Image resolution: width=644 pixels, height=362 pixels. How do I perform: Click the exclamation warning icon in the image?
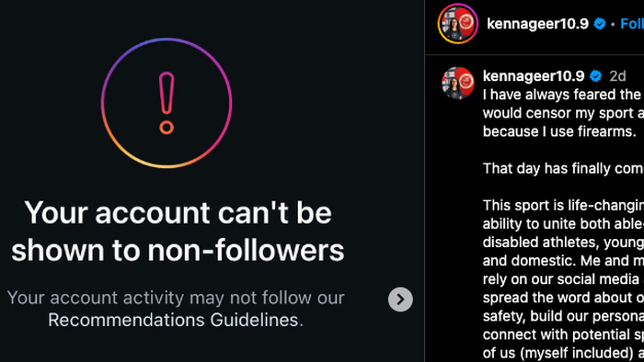tap(167, 103)
